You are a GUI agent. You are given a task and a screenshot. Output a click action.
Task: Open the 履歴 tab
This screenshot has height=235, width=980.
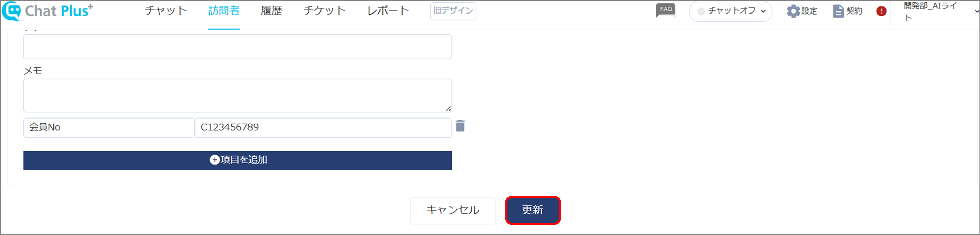tap(271, 10)
